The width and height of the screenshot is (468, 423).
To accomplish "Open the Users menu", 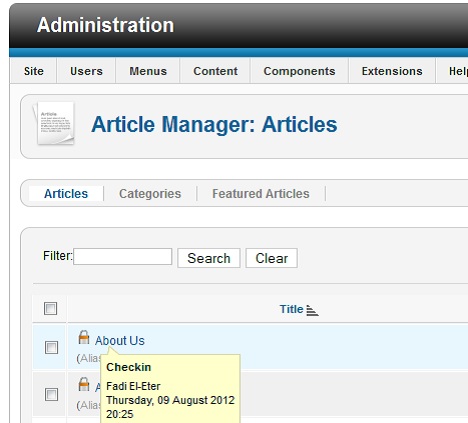I will [x=86, y=71].
